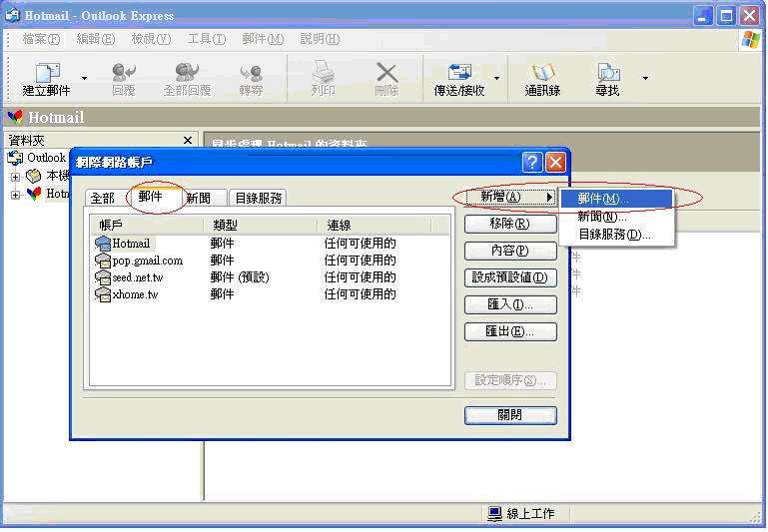The height and width of the screenshot is (532, 768).
Task: Close the 網際網路帳戶 dialog with X
Action: [555, 162]
